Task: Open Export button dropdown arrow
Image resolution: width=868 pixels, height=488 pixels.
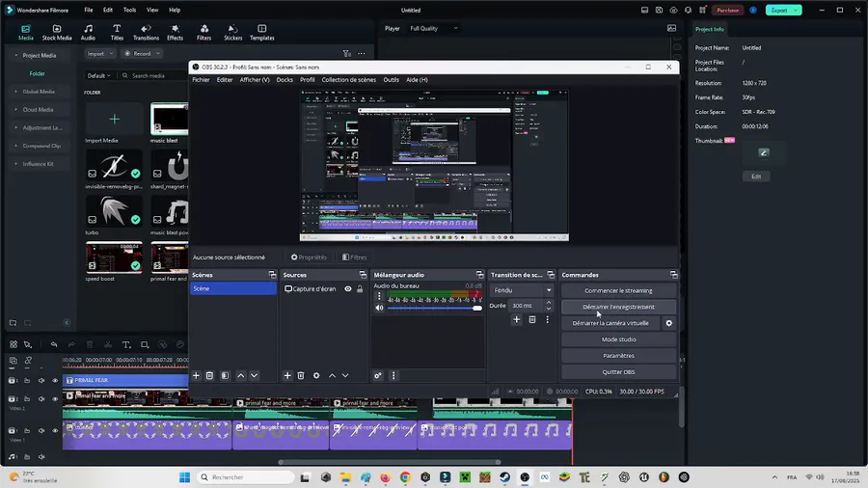Action: tap(796, 10)
